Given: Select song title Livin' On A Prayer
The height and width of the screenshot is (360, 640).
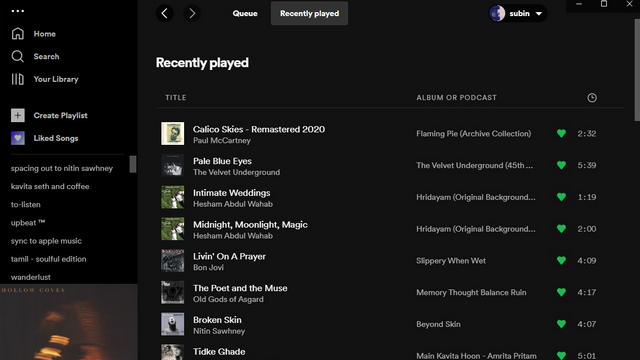Looking at the screenshot, I should (229, 256).
